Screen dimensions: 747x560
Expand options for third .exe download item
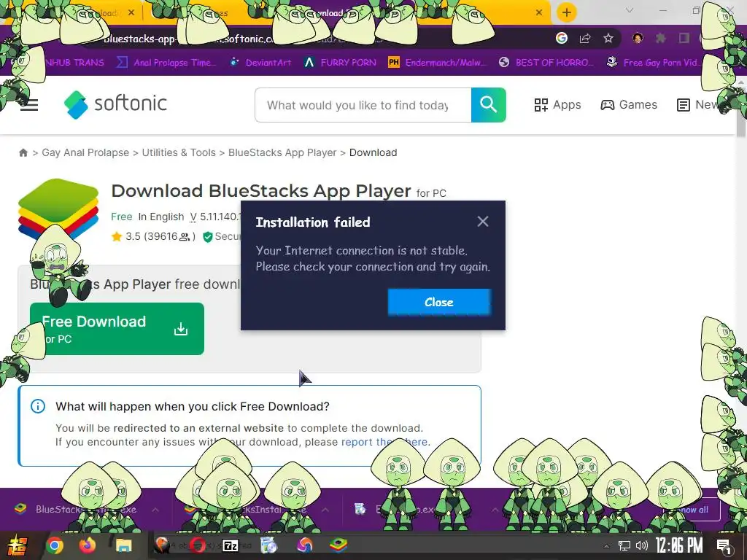[x=495, y=510]
